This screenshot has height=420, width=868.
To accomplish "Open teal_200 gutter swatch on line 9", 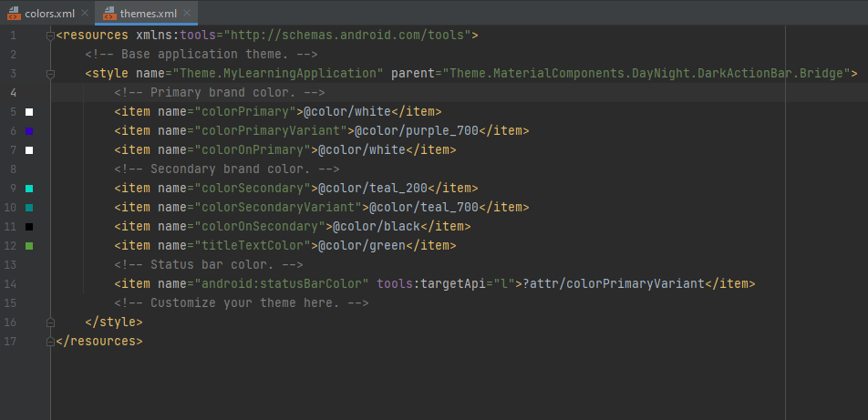I will (29, 189).
